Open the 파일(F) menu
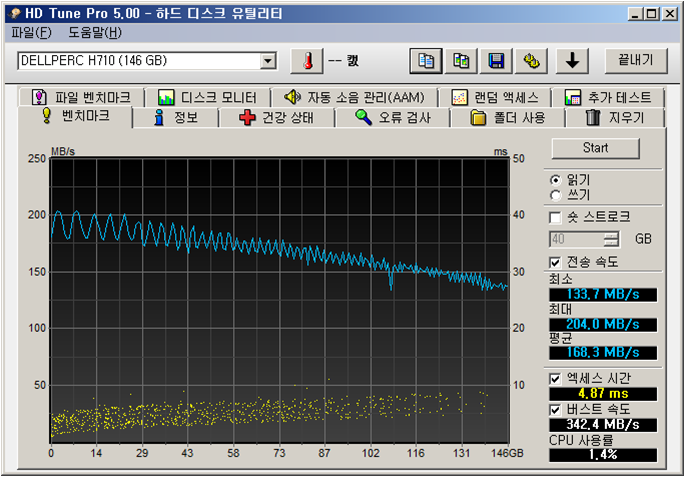685x477 pixels. coord(31,33)
